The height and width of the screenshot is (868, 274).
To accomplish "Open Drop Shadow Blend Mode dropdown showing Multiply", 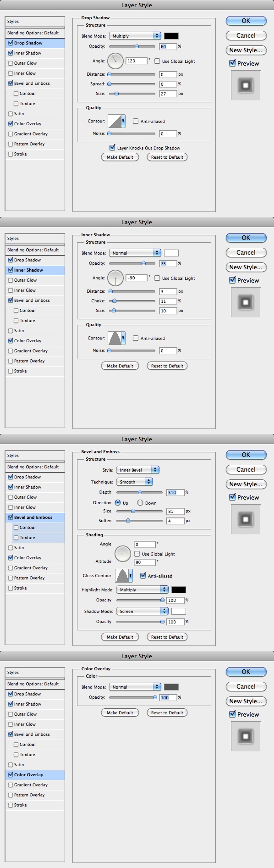I will coord(135,36).
